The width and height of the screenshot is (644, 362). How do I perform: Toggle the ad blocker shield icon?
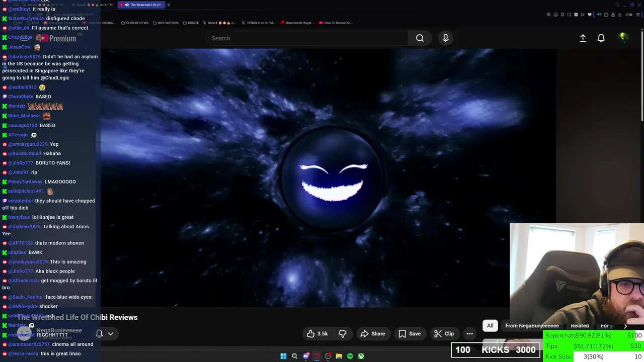pyautogui.click(x=576, y=15)
